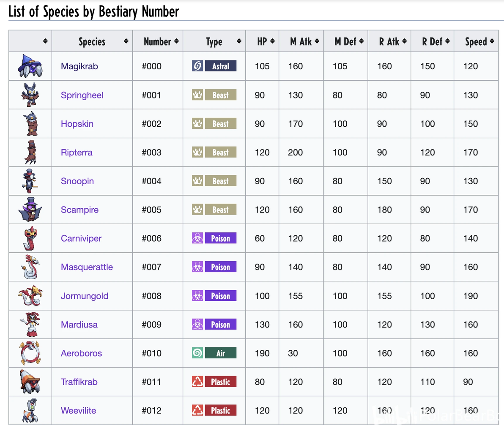The image size is (504, 425).
Task: Click the Astral type icon
Action: click(197, 66)
